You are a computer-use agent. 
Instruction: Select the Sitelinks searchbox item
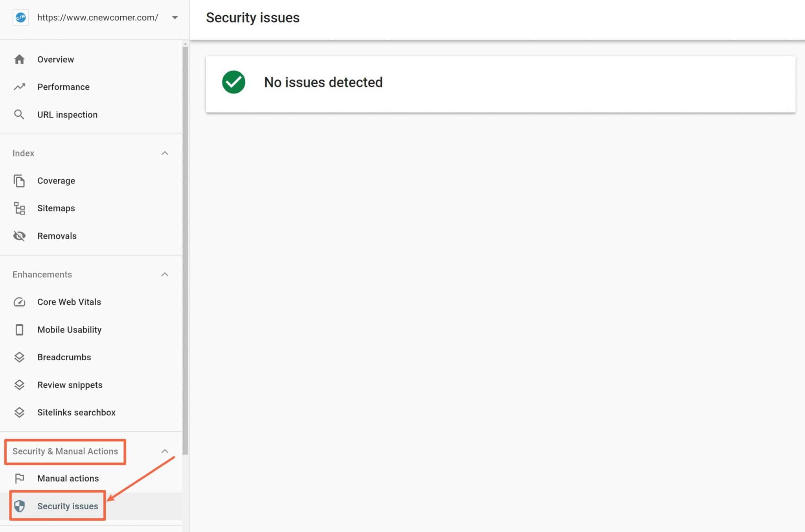coord(76,412)
